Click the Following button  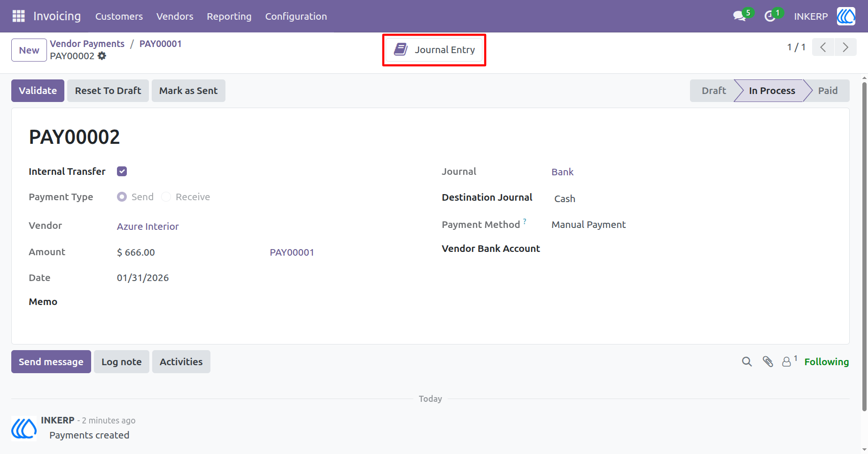(826, 362)
